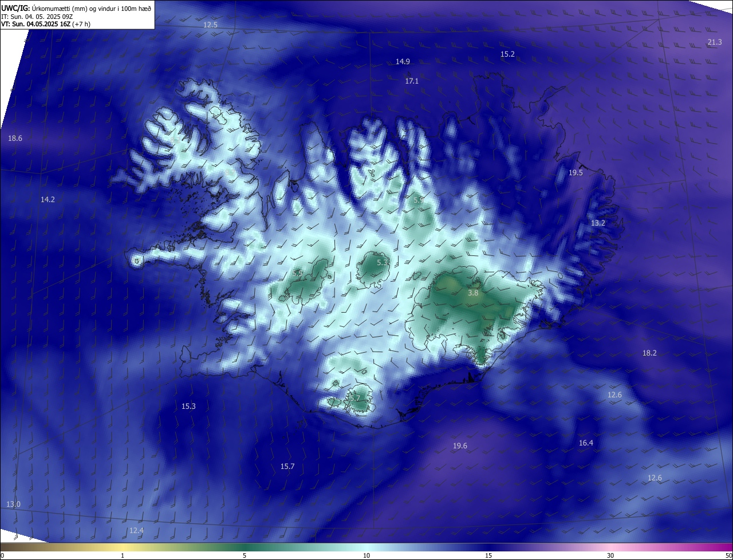Screen dimensions: 733x560
Task: Click the 19.6 value south of Iceland
Action: 460,446
